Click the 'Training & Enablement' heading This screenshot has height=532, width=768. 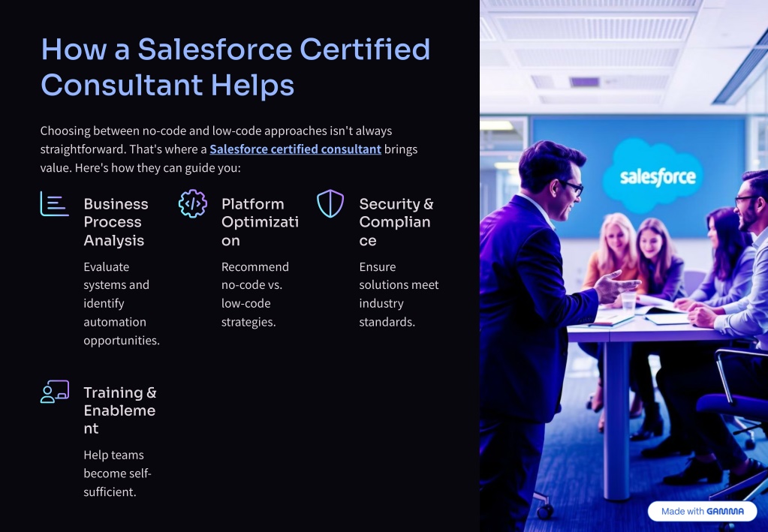[120, 410]
